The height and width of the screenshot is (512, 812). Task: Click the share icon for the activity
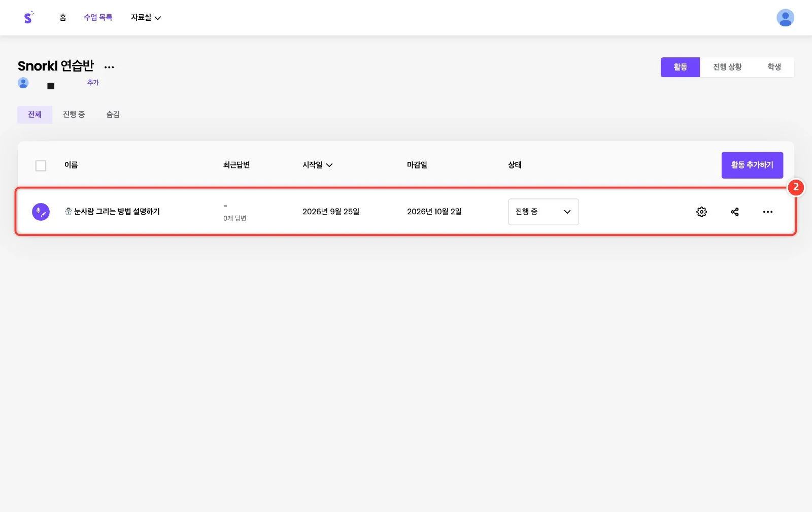coord(734,212)
